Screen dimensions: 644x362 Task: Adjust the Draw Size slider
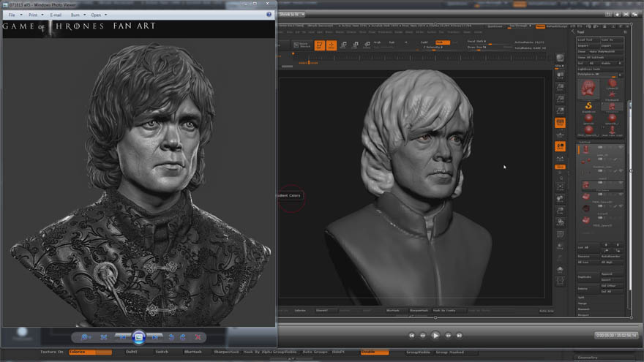click(490, 48)
